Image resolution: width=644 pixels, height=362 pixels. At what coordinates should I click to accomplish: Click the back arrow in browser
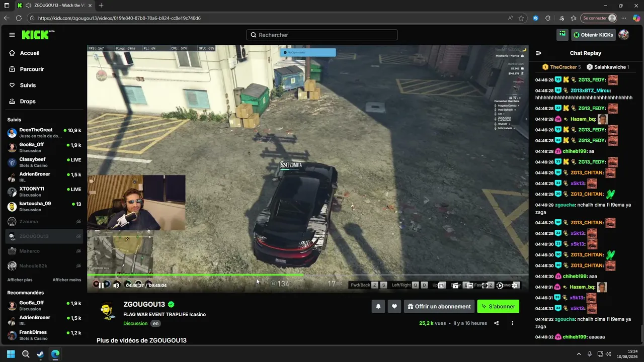click(7, 18)
